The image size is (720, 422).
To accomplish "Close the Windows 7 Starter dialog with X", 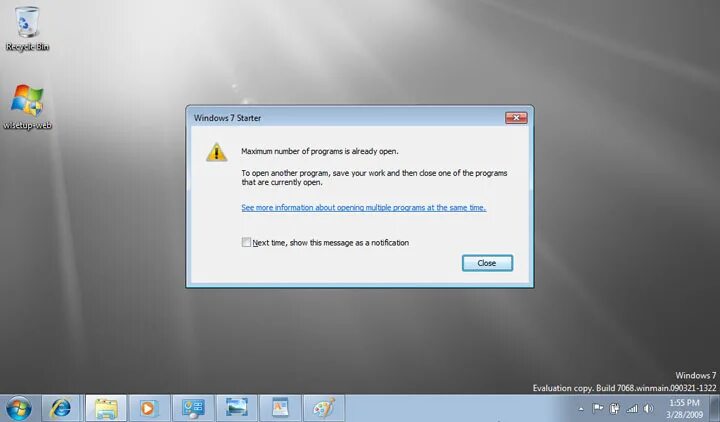I will click(516, 118).
